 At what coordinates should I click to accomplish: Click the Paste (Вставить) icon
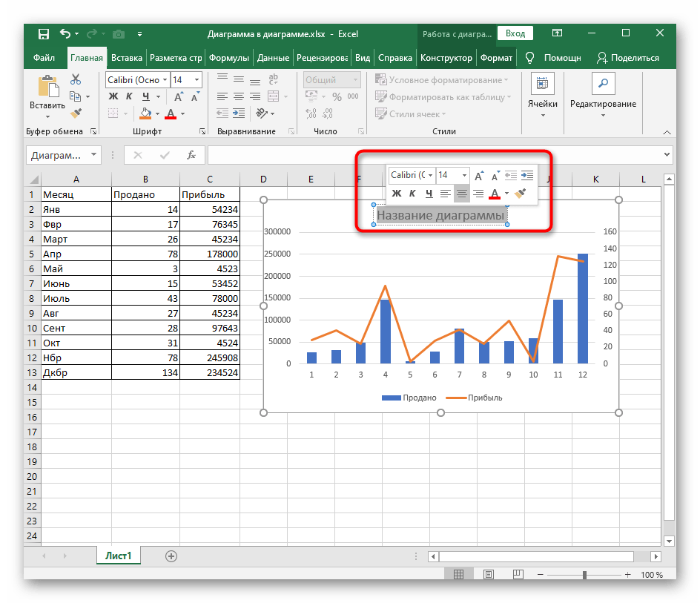[x=47, y=86]
